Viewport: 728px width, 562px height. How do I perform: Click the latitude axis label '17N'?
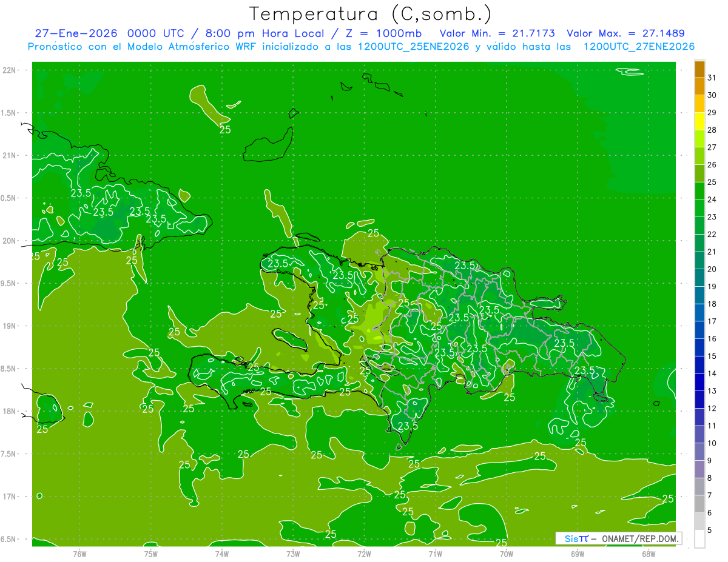pyautogui.click(x=10, y=497)
